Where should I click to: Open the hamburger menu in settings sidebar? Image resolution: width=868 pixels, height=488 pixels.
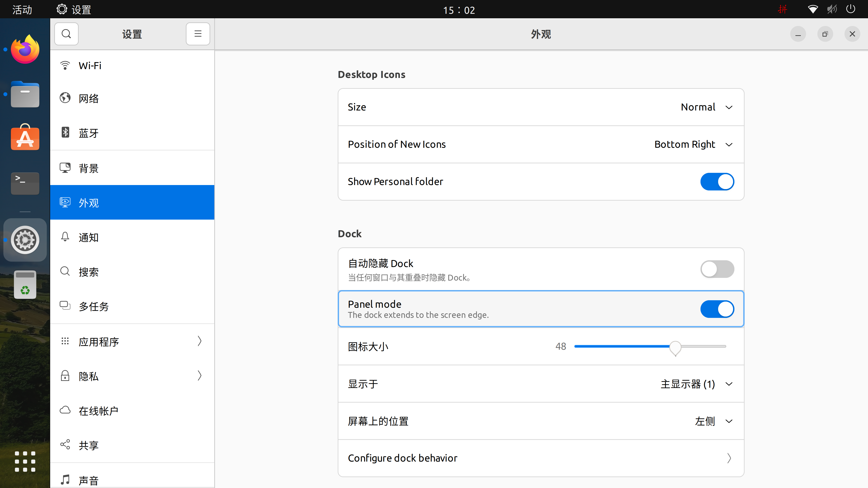(198, 34)
